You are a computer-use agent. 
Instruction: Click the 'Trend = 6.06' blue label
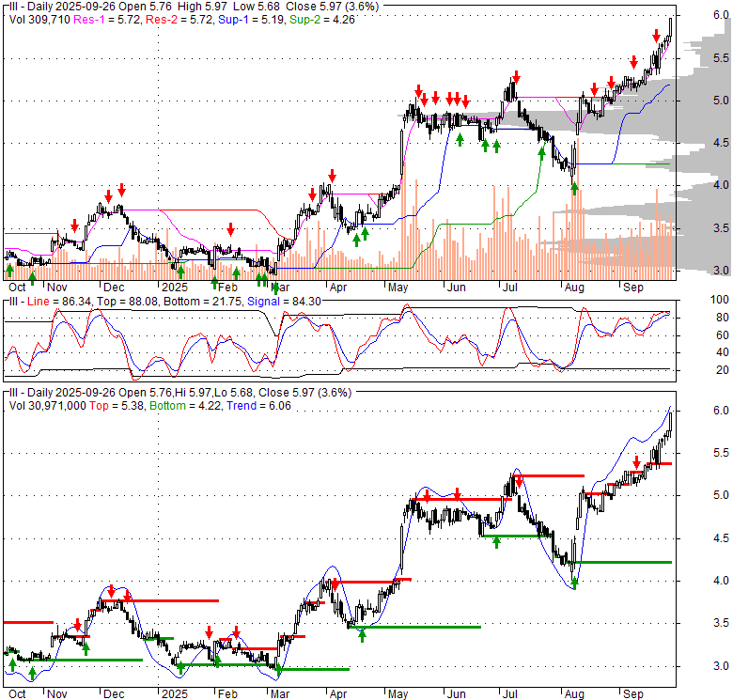coord(259,406)
